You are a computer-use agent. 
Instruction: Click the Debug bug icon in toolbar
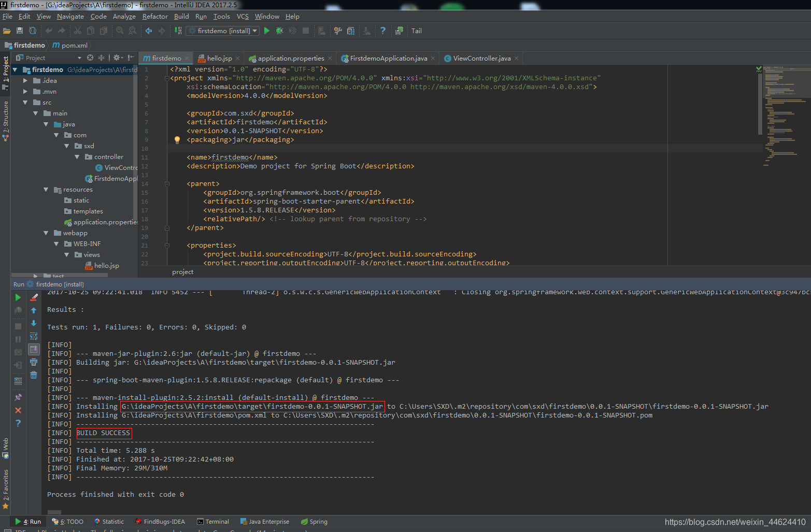click(x=280, y=31)
